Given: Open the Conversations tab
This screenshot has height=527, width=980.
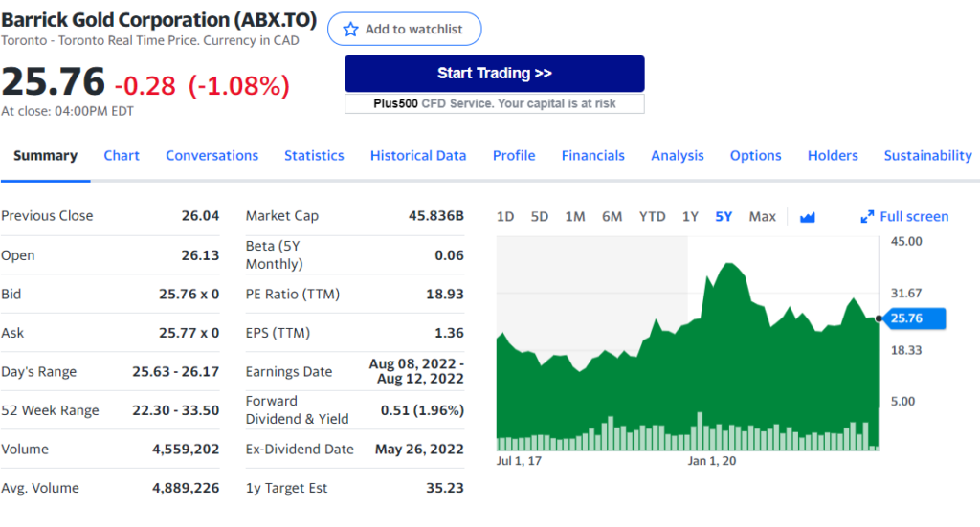Looking at the screenshot, I should click(212, 156).
